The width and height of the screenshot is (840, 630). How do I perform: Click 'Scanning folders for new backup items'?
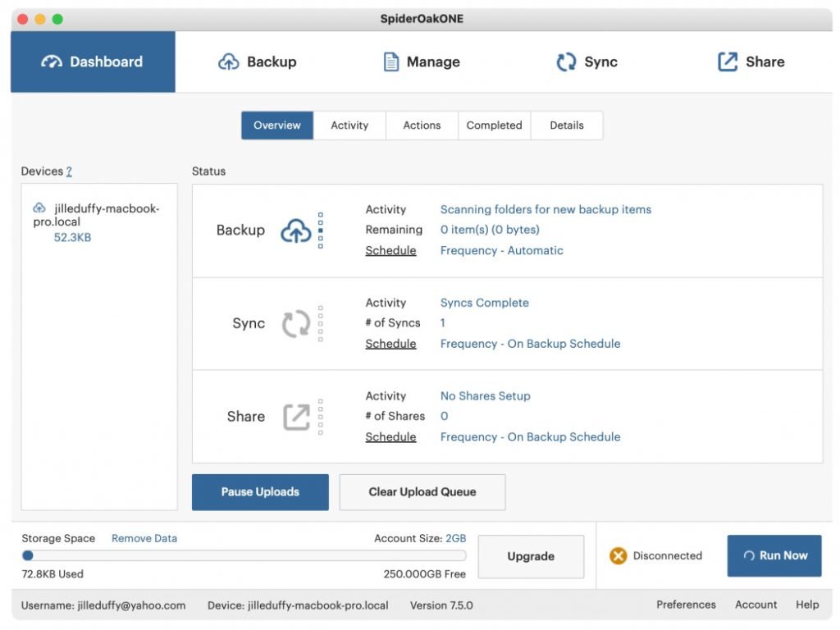[x=546, y=209]
